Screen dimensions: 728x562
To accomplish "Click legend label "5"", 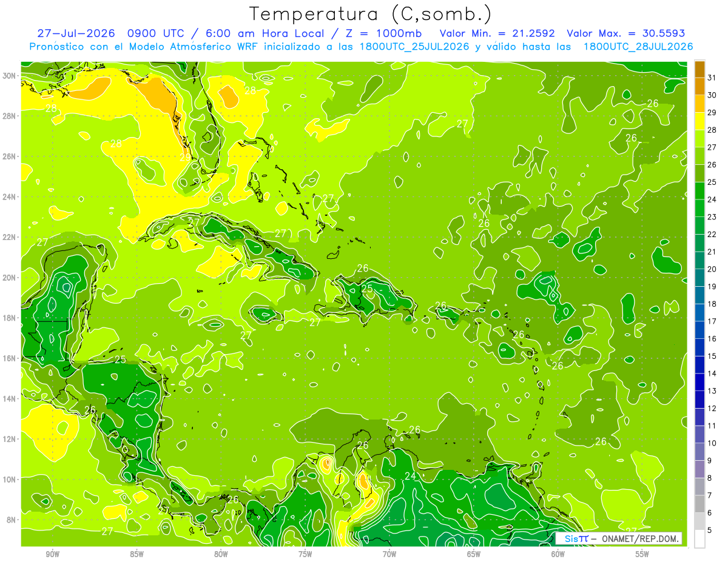I will tap(710, 530).
